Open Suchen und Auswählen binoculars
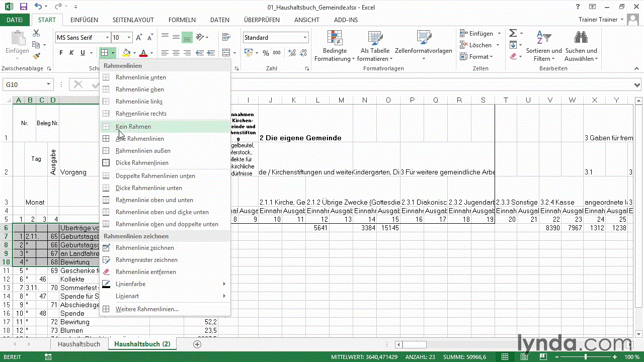644x362 pixels. pos(581,46)
